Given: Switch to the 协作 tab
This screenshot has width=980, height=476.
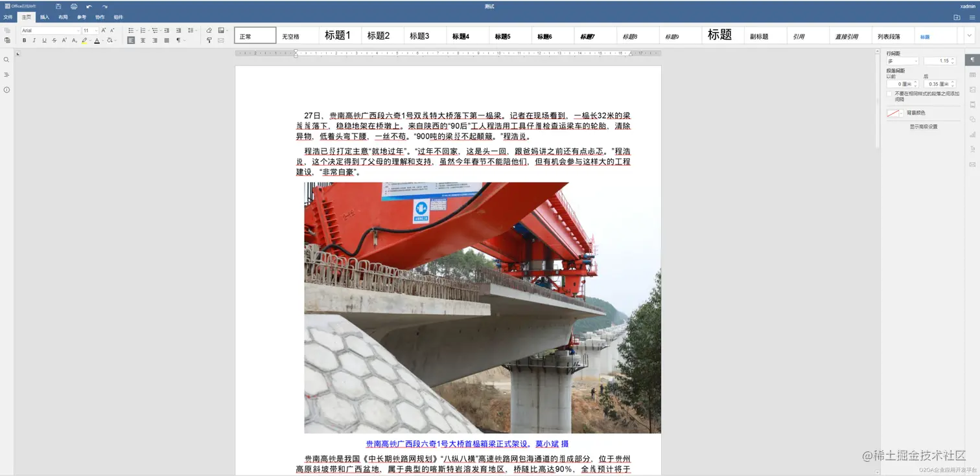Looking at the screenshot, I should 100,17.
